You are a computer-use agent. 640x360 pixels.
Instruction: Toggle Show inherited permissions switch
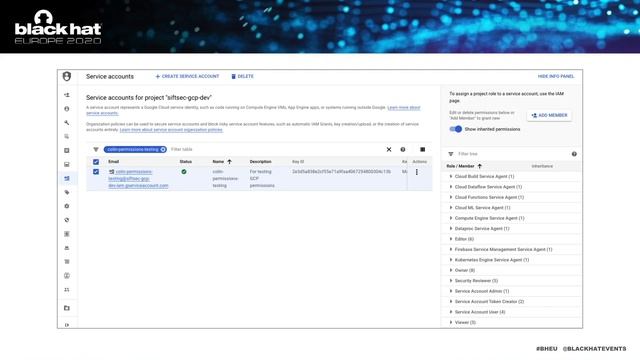tap(456, 129)
